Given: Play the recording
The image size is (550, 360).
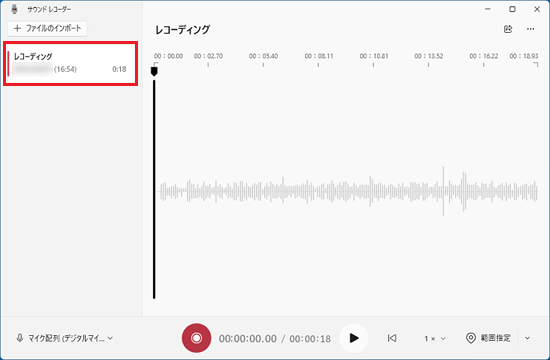Looking at the screenshot, I should point(354,338).
